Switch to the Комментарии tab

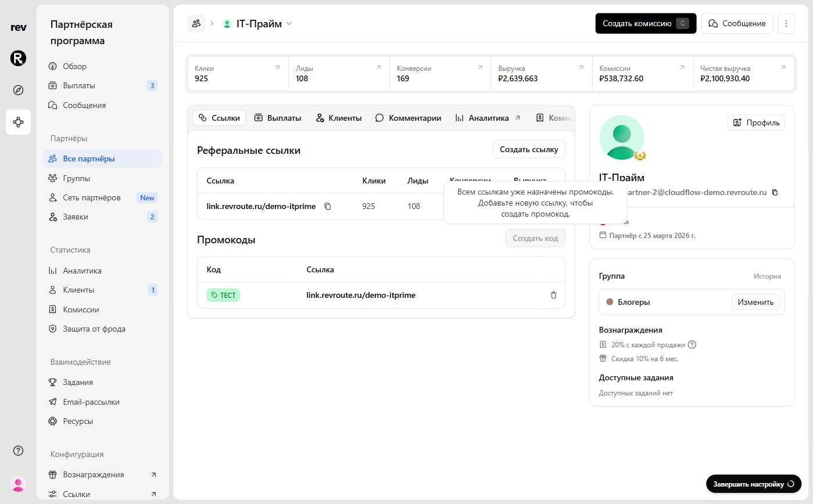(x=408, y=118)
